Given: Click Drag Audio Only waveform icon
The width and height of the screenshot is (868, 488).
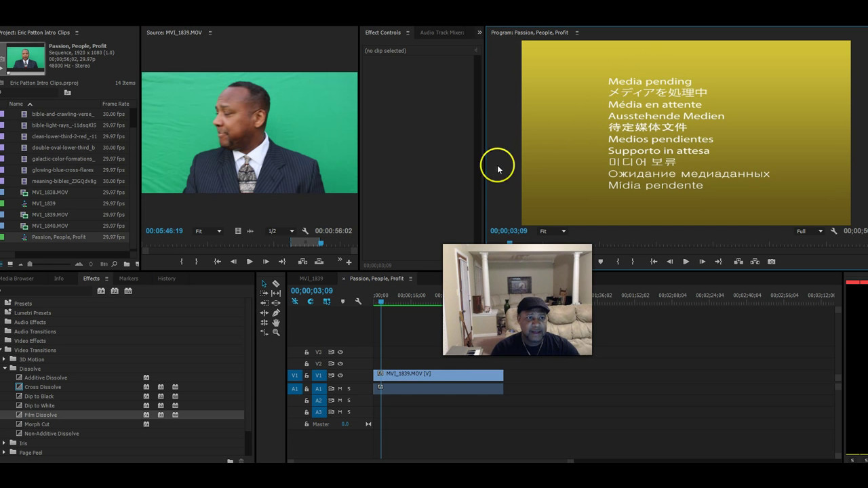Looking at the screenshot, I should (250, 231).
